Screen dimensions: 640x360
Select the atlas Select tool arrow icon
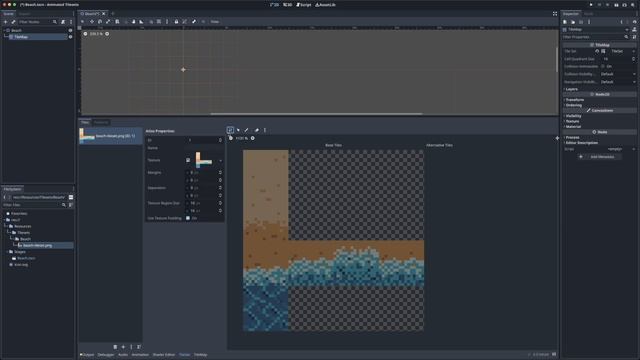click(x=238, y=130)
